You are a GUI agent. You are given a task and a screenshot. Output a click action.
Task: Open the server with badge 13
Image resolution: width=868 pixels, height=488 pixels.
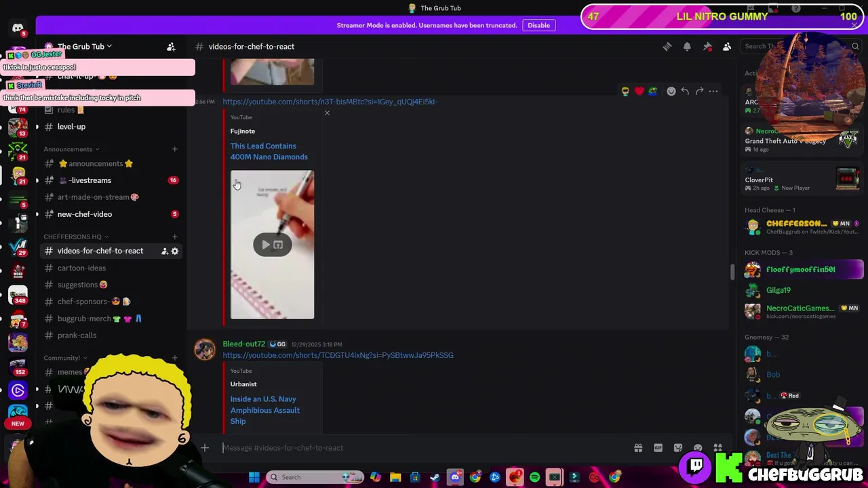click(18, 127)
